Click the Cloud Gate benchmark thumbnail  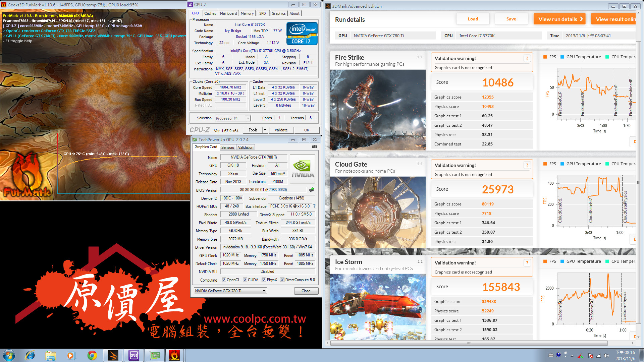click(x=378, y=213)
